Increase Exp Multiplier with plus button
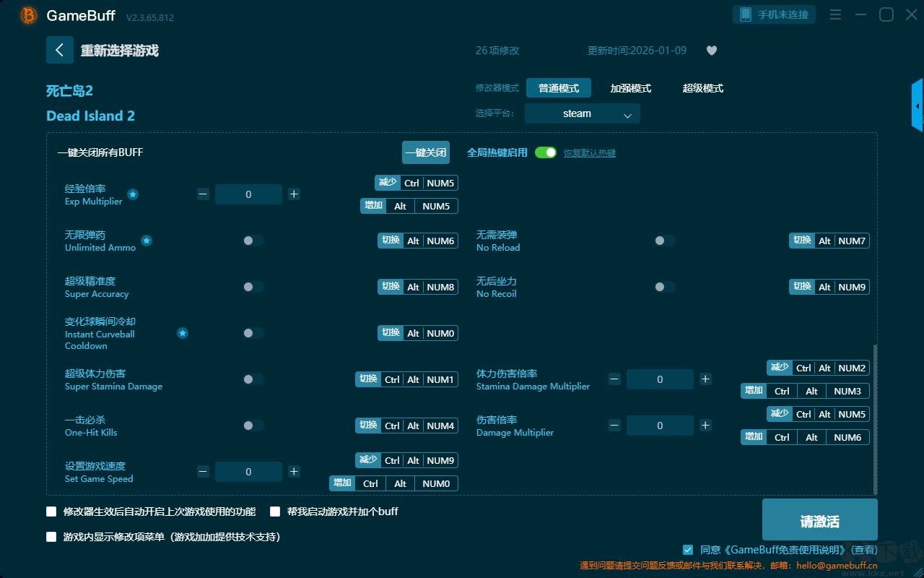This screenshot has width=924, height=578. [x=294, y=194]
